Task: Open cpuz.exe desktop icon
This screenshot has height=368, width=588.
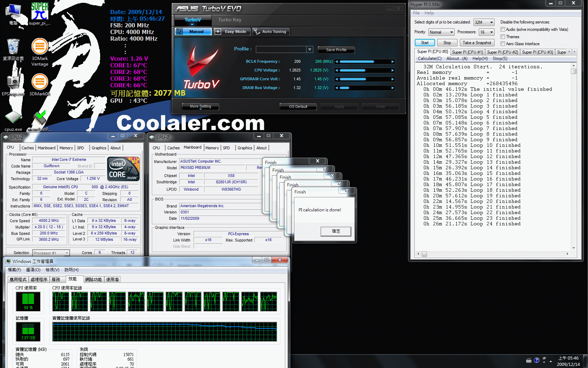Action: 13,120
